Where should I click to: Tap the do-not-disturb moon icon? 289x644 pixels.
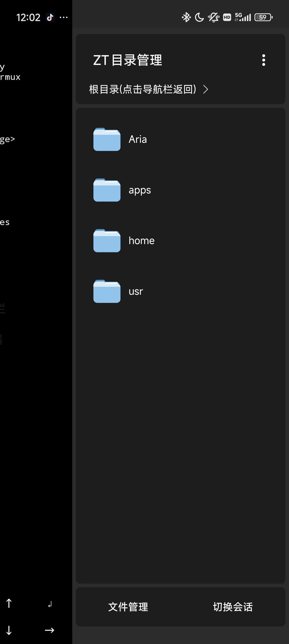tap(199, 17)
